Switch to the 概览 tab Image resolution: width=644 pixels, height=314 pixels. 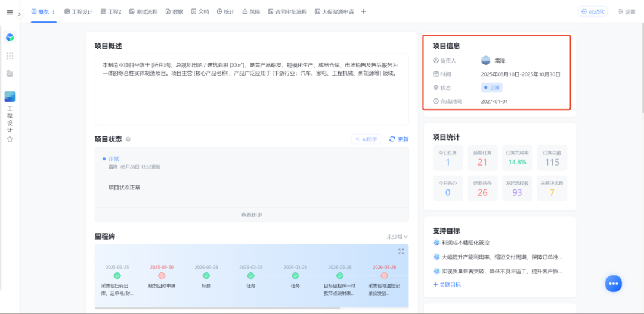click(x=41, y=11)
